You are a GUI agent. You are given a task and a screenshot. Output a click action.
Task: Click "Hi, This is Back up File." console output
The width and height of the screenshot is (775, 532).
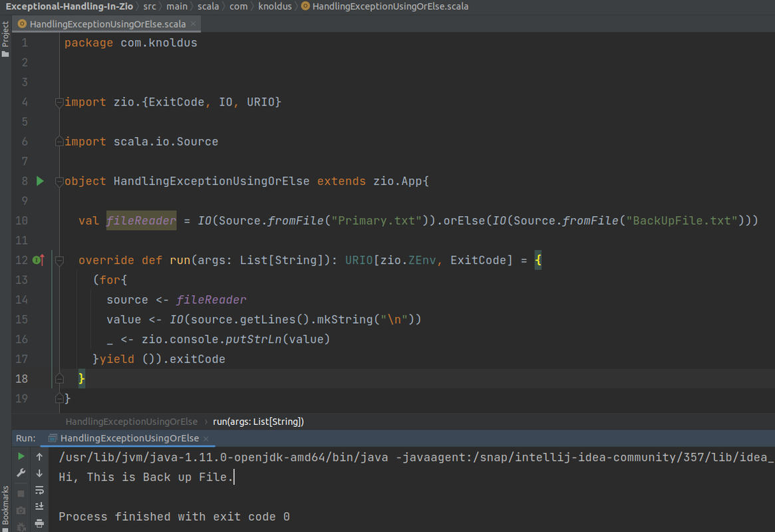[x=146, y=477]
